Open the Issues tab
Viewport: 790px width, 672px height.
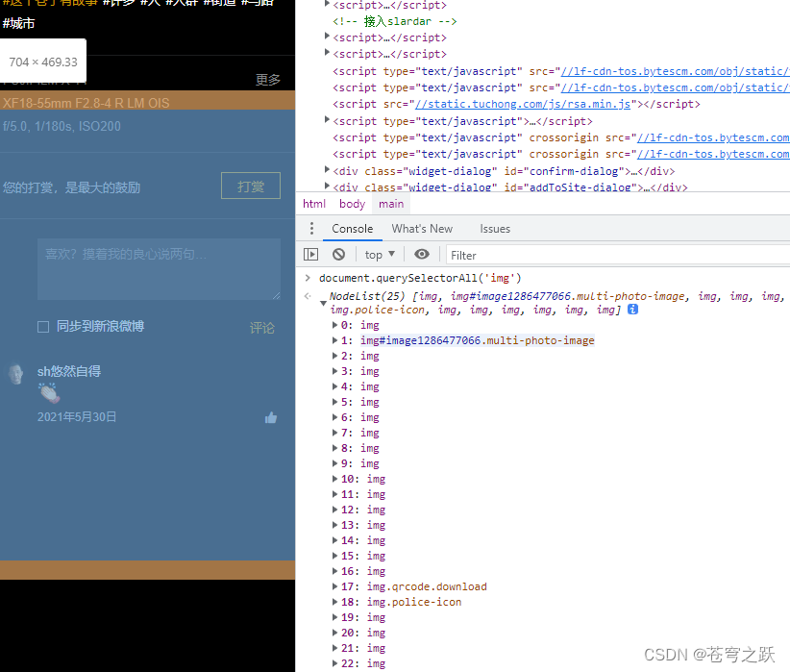coord(495,229)
